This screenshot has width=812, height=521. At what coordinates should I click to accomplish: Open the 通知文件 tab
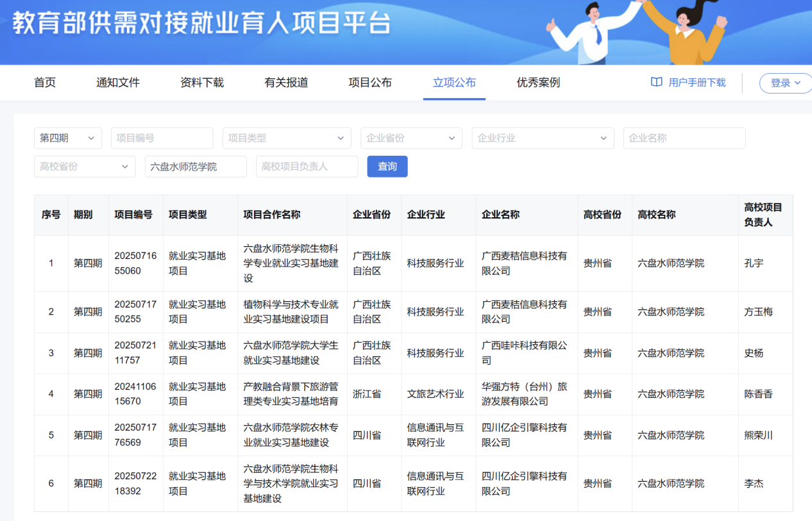(118, 83)
